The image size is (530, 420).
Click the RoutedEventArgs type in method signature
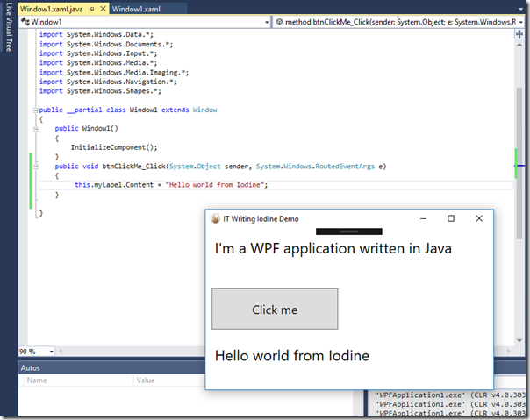[345, 167]
